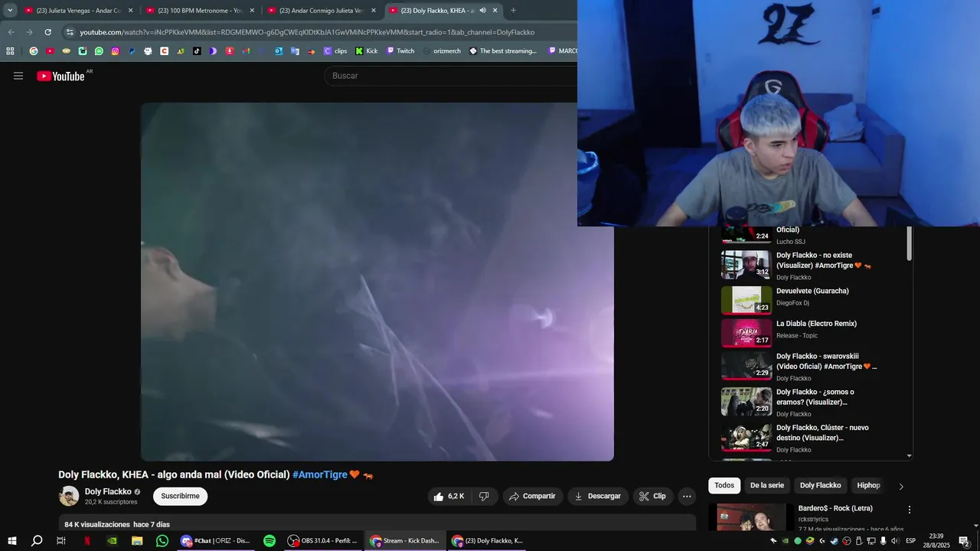Create a clip with the Clip button
Viewport: 980px width, 551px height.
tap(652, 496)
